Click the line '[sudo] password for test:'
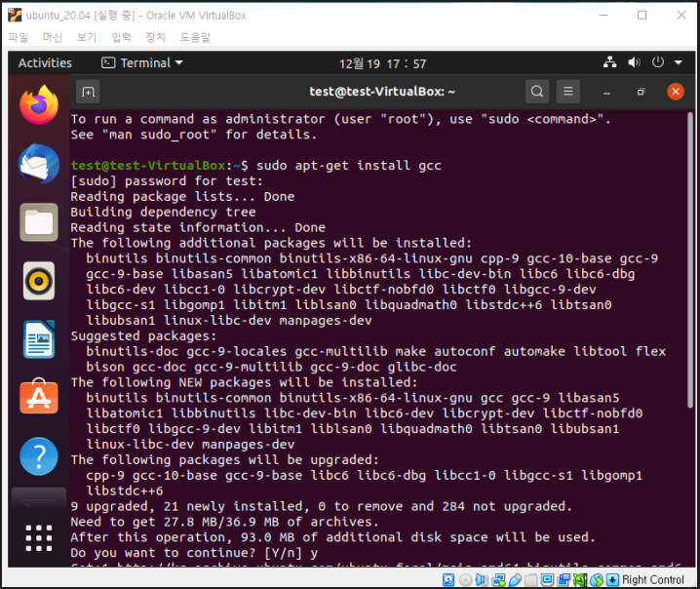The width and height of the screenshot is (700, 589). click(167, 181)
